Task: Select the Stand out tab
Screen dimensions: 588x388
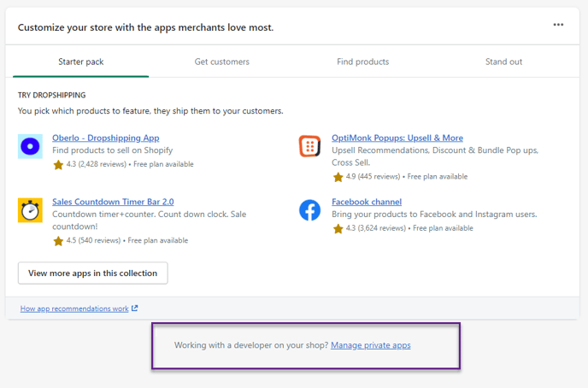Action: [x=503, y=62]
